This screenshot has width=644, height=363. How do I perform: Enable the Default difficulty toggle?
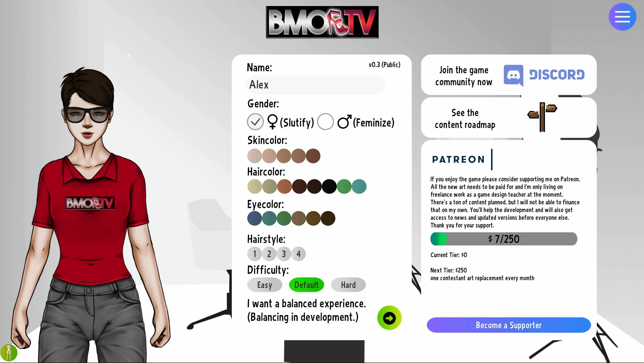point(306,284)
